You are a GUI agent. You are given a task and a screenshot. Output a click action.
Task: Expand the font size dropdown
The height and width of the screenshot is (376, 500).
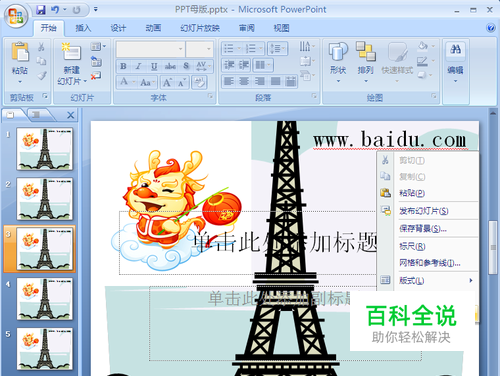[x=209, y=49]
